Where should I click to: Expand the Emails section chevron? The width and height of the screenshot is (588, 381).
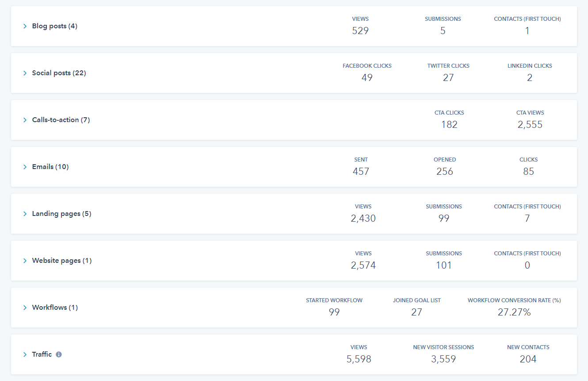coord(25,167)
